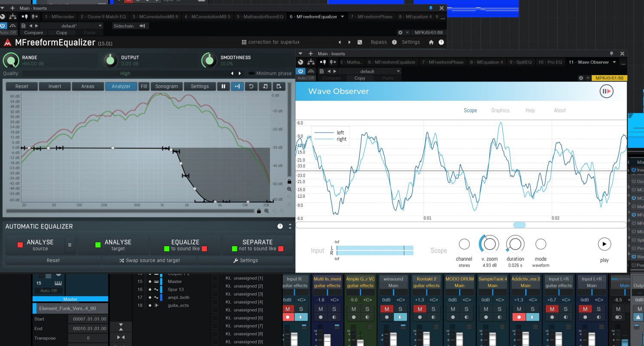Viewport: 644px width, 346px height.
Task: Click the RANGE knob
Action: (x=11, y=60)
